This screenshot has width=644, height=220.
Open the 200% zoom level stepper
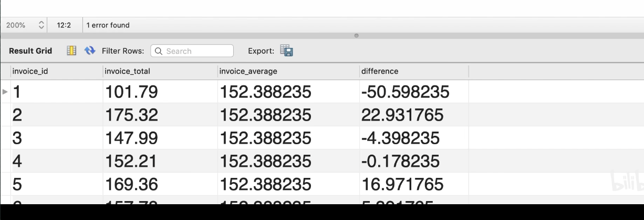click(42, 25)
